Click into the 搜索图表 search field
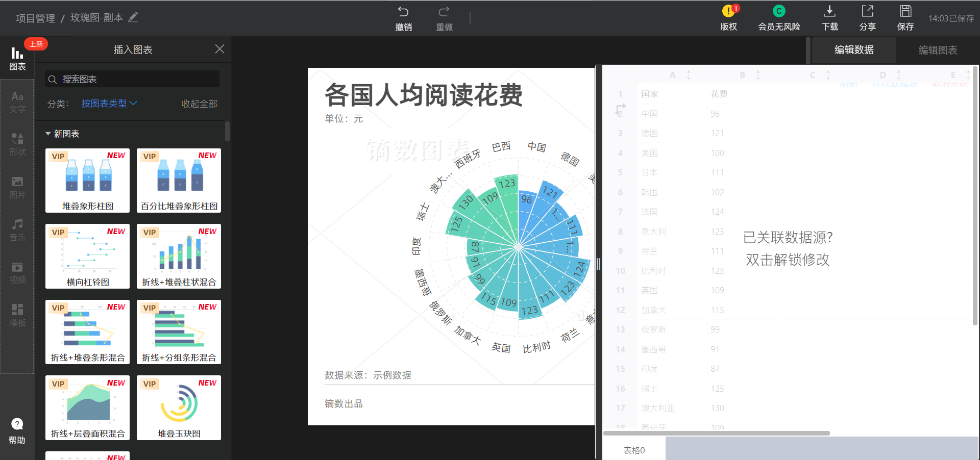This screenshot has height=460, width=980. [132, 79]
